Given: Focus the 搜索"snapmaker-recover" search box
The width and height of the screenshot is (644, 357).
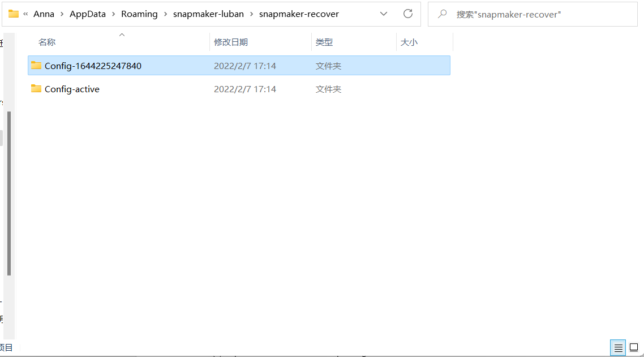Looking at the screenshot, I should [533, 14].
